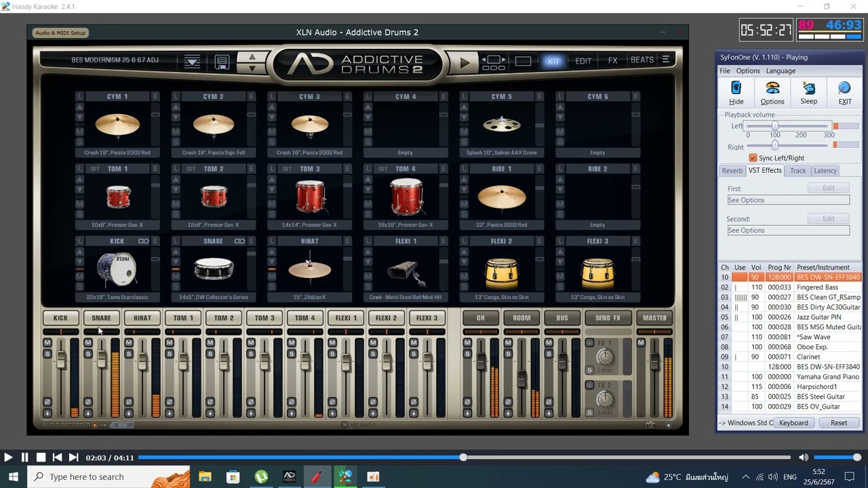Play the Addictive Drums preview
Image resolution: width=868 pixels, height=488 pixels.
pos(465,62)
